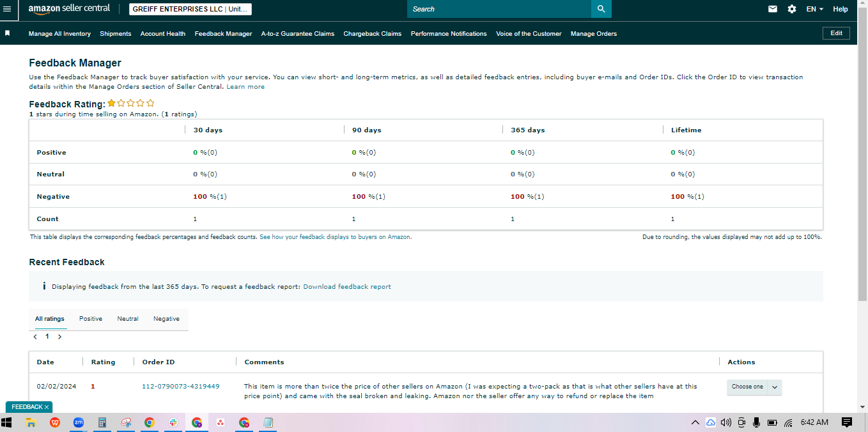Viewport: 868px width, 432px height.
Task: Click the bookmark flag icon
Action: click(8, 33)
